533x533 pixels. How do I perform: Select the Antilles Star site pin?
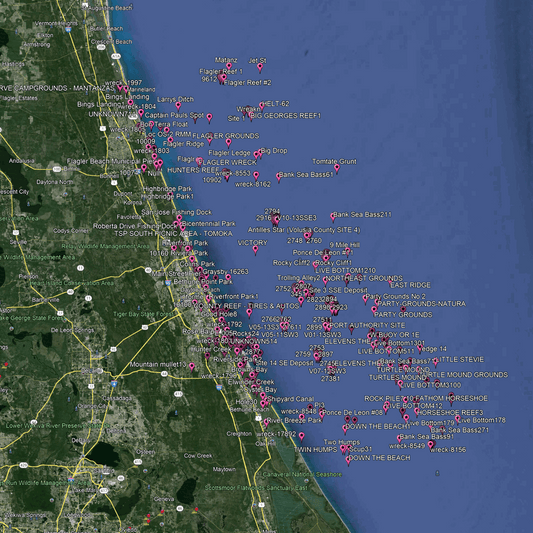point(307,235)
